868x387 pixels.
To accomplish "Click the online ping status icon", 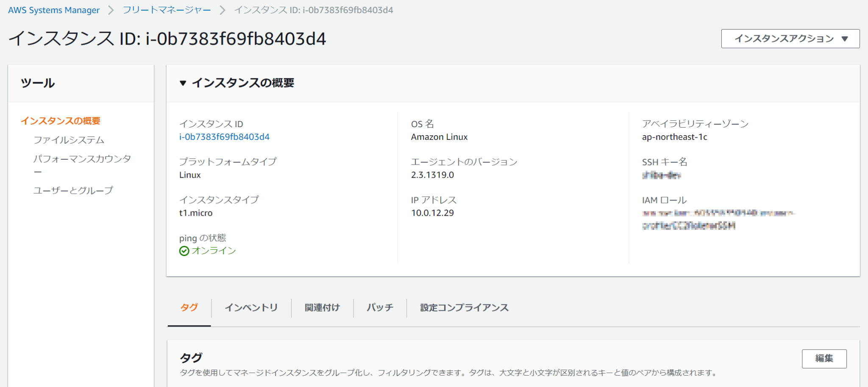I will 184,251.
